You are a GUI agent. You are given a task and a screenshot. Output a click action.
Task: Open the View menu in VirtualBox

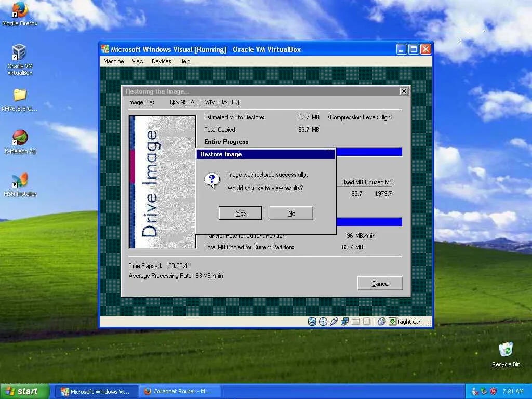[x=138, y=61]
